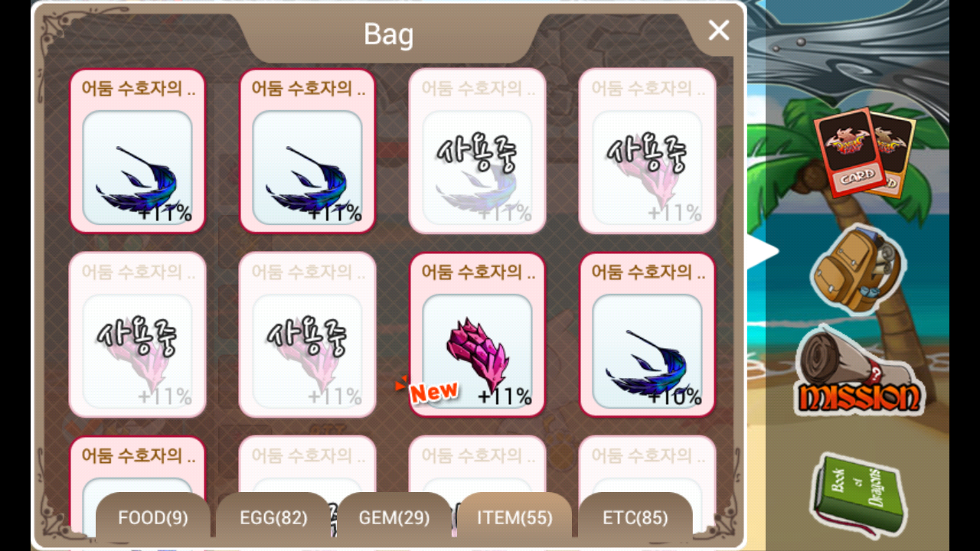The image size is (980, 551).
Task: Select the New pink crystal item +11%
Action: (x=477, y=335)
